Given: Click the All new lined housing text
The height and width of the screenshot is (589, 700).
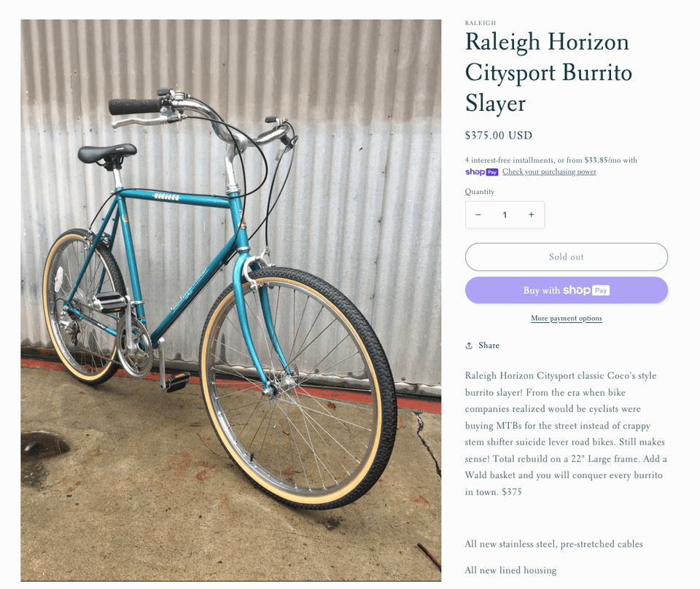Looking at the screenshot, I should 510,570.
